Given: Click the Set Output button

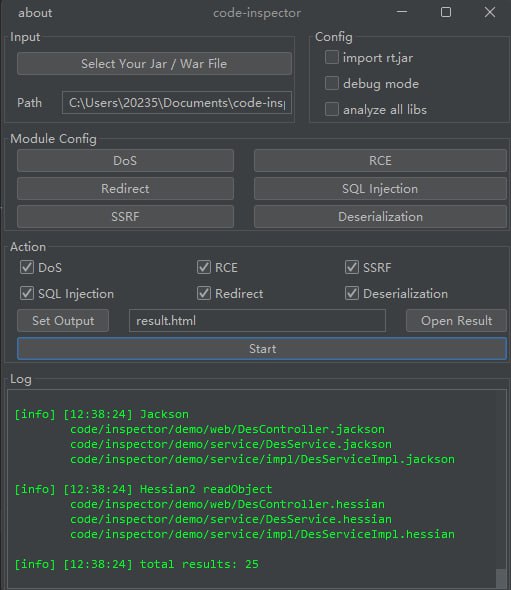Looking at the screenshot, I should [63, 321].
